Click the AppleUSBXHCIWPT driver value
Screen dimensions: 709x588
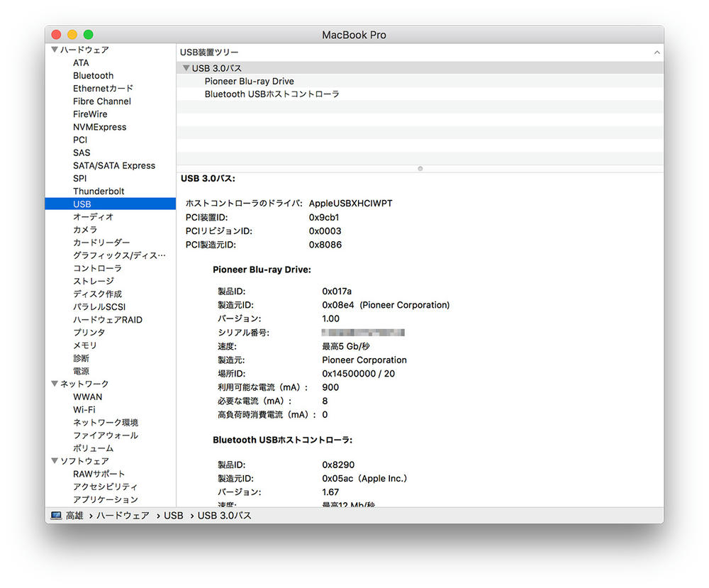[x=350, y=203]
